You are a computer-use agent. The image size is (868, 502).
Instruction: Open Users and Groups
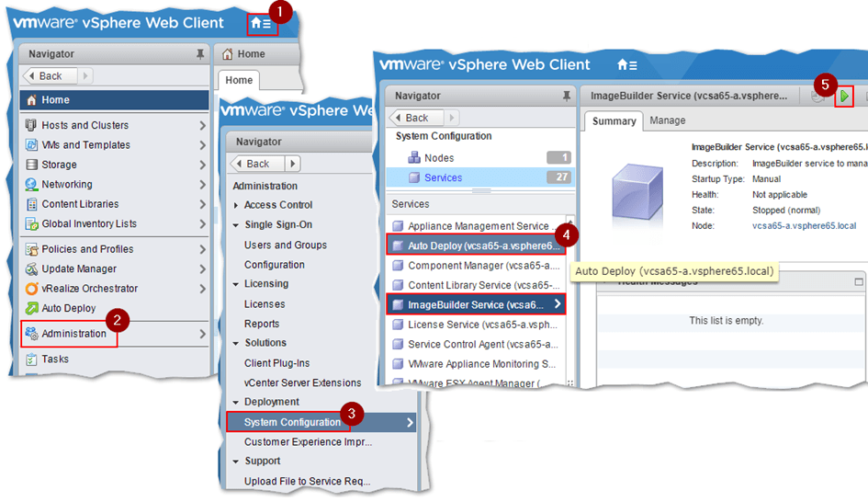coord(286,245)
